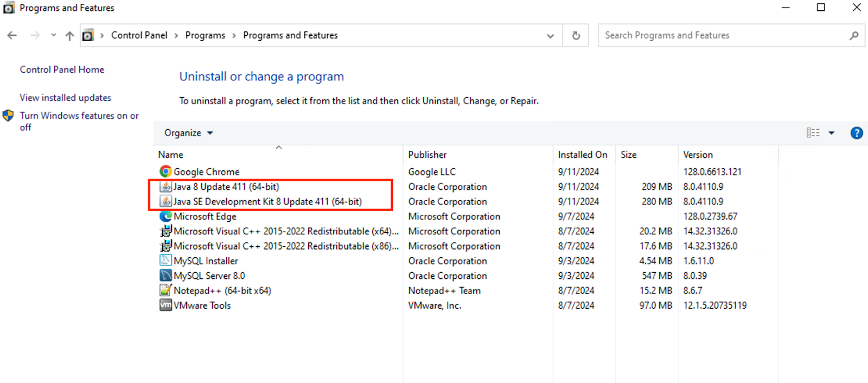This screenshot has height=383, width=868.
Task: Open View installed updates link
Action: pos(66,98)
